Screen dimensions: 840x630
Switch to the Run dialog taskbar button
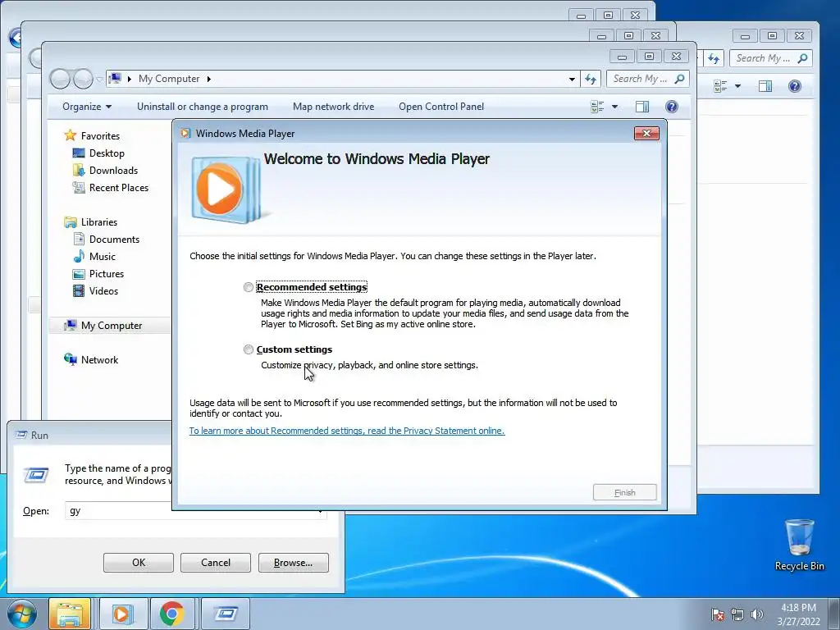(x=226, y=614)
